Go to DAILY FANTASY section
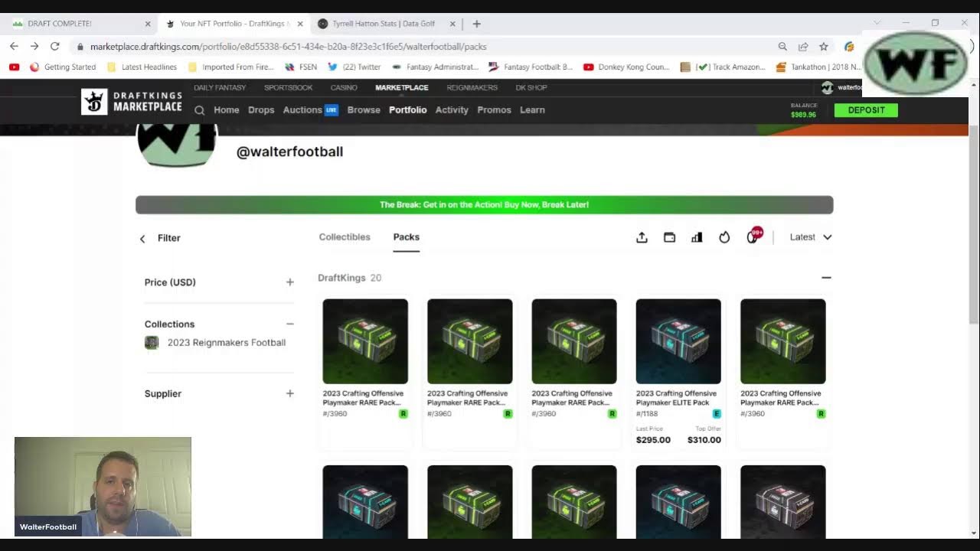The height and width of the screenshot is (551, 980). coord(220,88)
